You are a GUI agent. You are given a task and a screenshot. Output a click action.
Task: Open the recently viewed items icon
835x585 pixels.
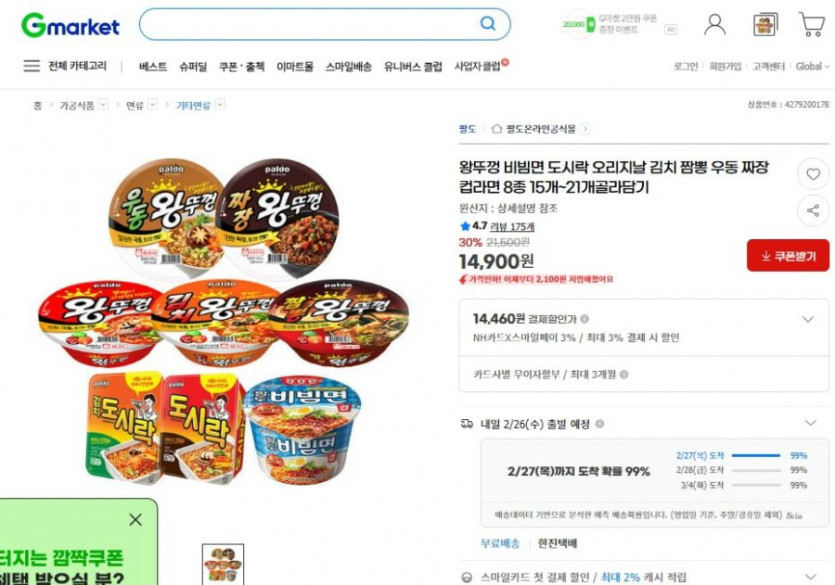pyautogui.click(x=765, y=24)
